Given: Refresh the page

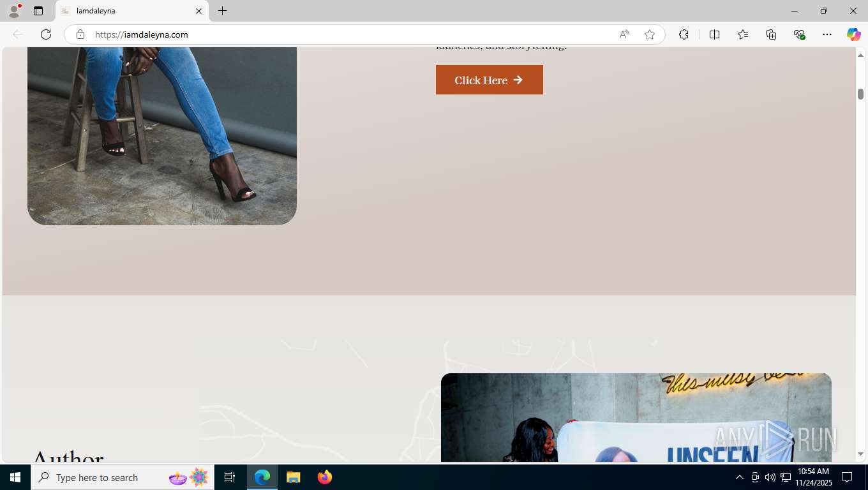Looking at the screenshot, I should [x=46, y=34].
